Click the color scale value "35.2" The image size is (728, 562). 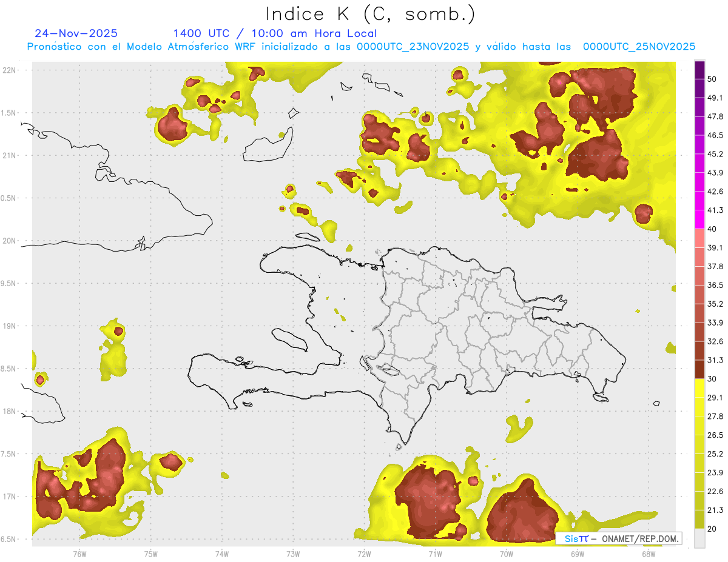[715, 304]
